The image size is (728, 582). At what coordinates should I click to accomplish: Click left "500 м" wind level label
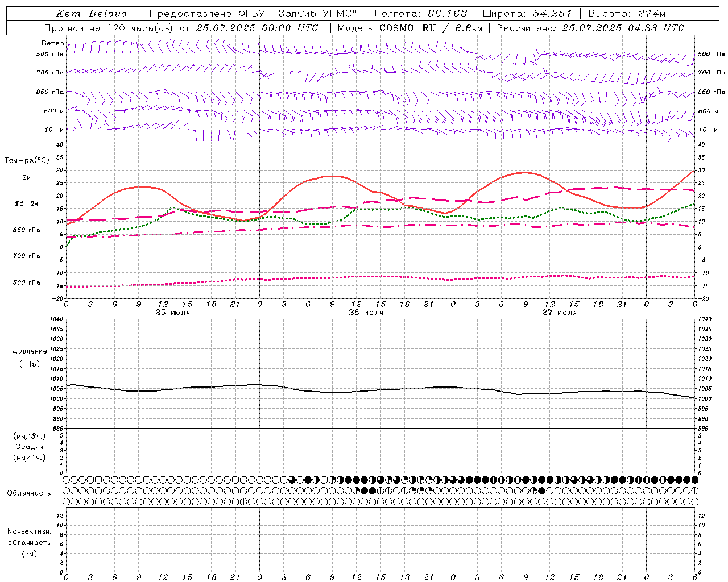[53, 111]
